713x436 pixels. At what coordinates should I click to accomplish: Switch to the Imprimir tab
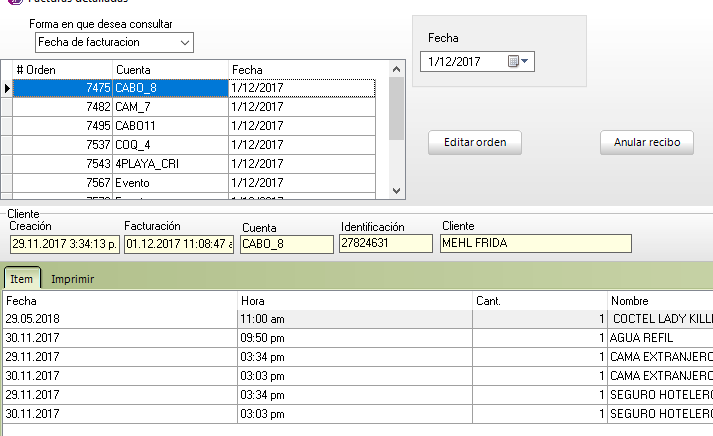point(73,279)
